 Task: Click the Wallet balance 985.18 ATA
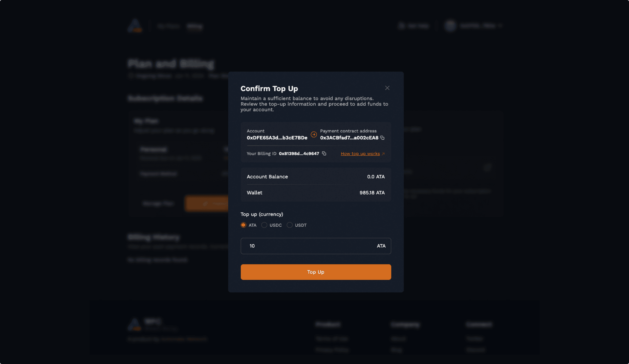pyautogui.click(x=372, y=193)
